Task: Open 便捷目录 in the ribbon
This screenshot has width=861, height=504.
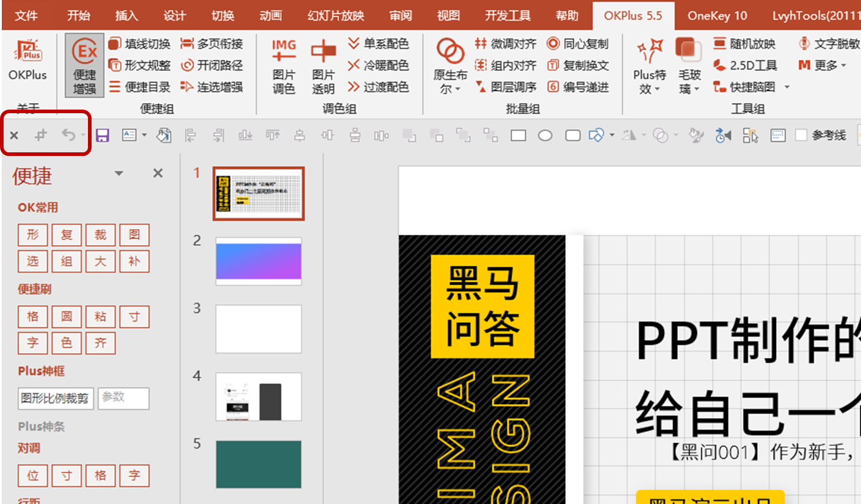Action: point(140,87)
